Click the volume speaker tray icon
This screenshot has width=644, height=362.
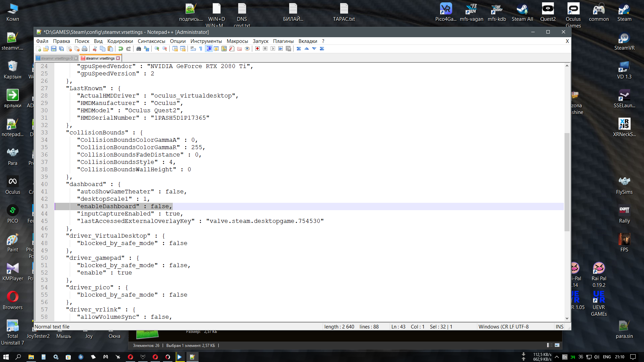point(597,357)
